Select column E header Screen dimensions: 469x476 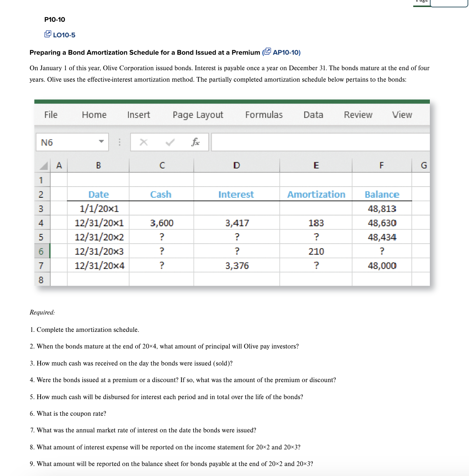(x=316, y=165)
